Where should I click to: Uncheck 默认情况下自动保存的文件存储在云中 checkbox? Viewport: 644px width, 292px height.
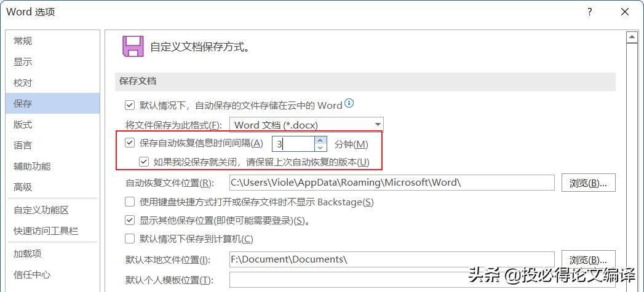pos(130,106)
